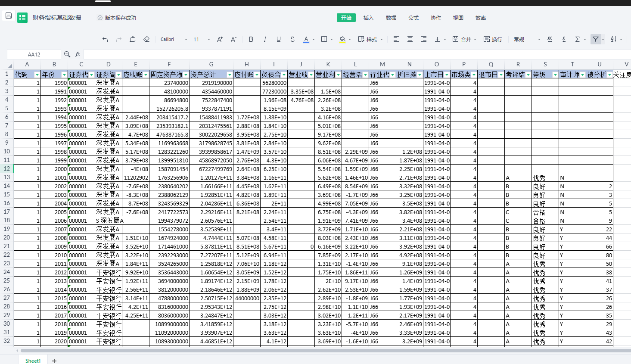
Task: Click the sort A-Z icon
Action: pyautogui.click(x=614, y=39)
